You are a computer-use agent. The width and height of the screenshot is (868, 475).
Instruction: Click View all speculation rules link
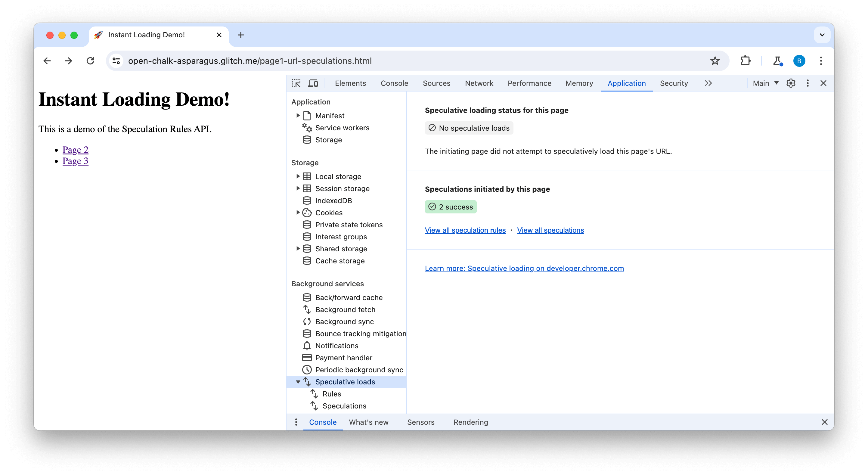[x=465, y=230]
